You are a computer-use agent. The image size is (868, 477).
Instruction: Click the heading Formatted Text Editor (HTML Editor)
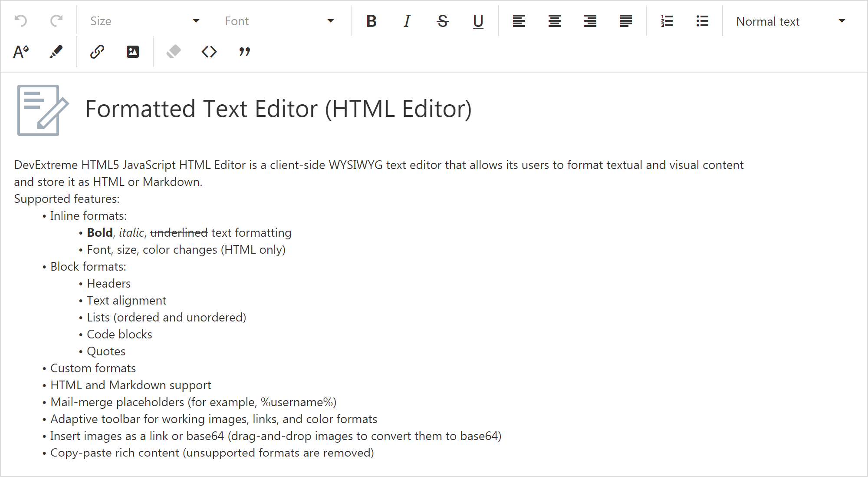pyautogui.click(x=279, y=109)
